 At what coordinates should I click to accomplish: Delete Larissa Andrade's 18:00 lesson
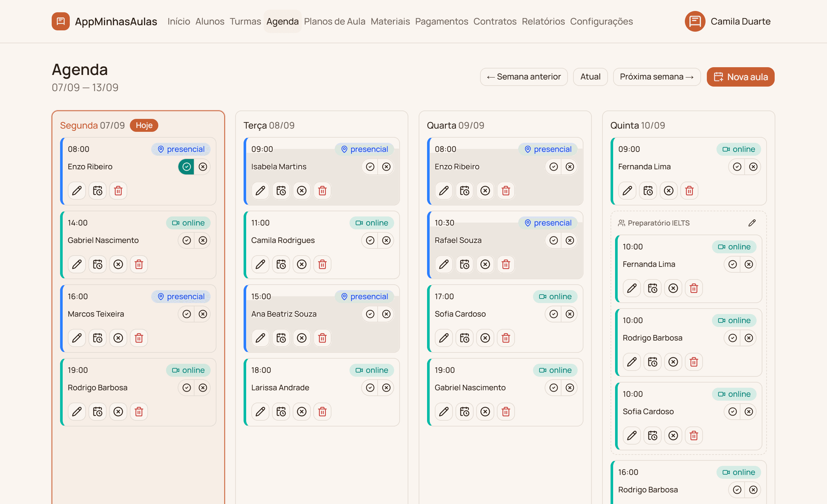[x=322, y=412]
